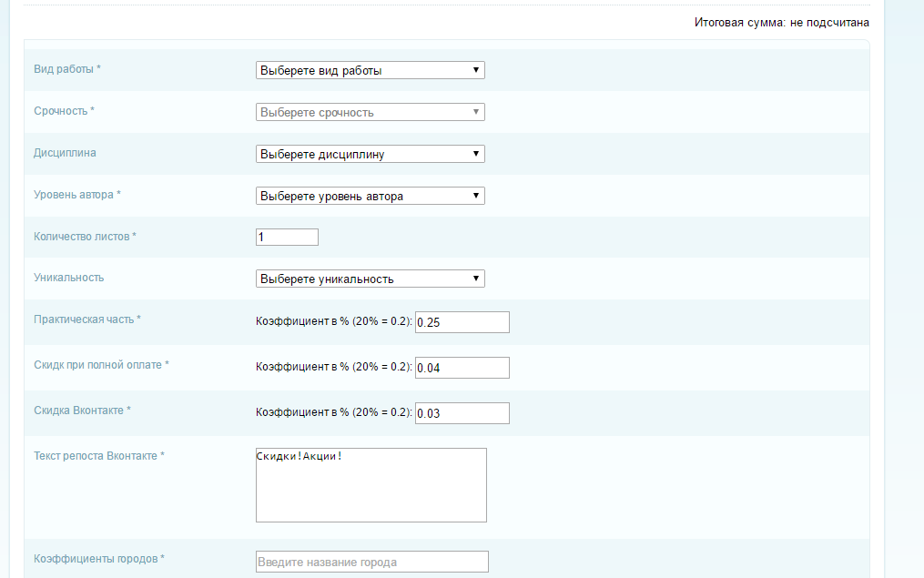This screenshot has width=924, height=578.
Task: Click the 'Коэффициенты городов *' label
Action: tap(99, 559)
